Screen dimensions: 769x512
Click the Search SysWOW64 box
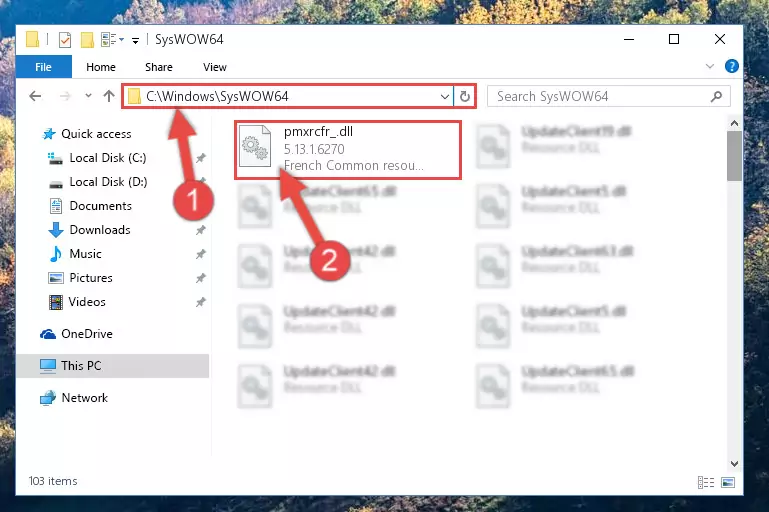pyautogui.click(x=608, y=96)
